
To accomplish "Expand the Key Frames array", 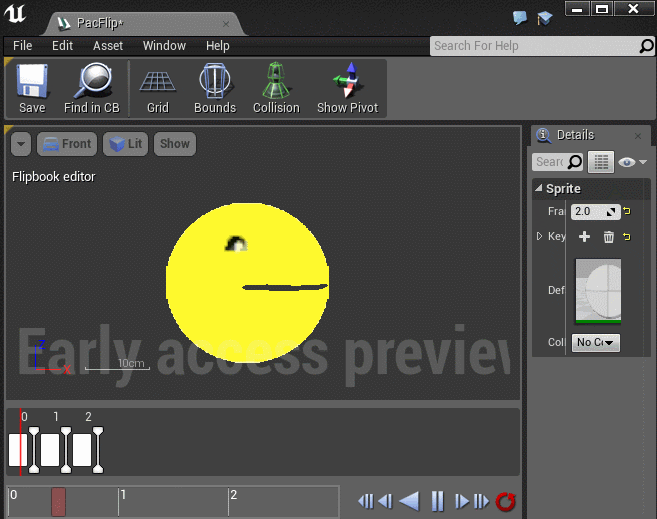I will click(539, 236).
